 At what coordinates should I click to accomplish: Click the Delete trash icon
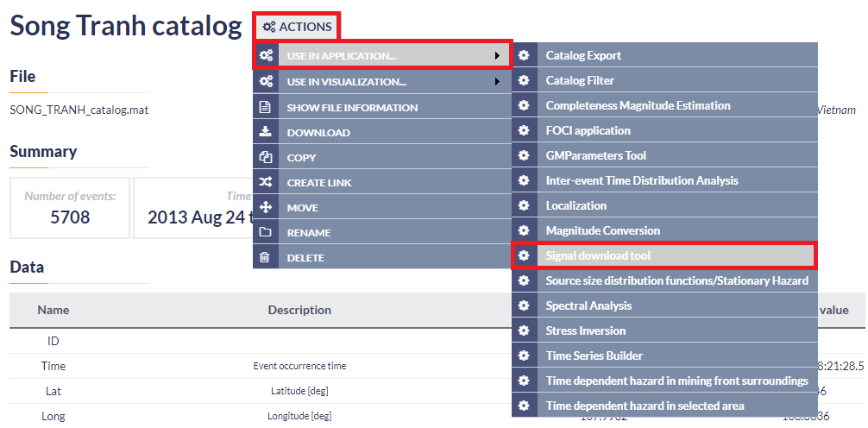point(266,257)
